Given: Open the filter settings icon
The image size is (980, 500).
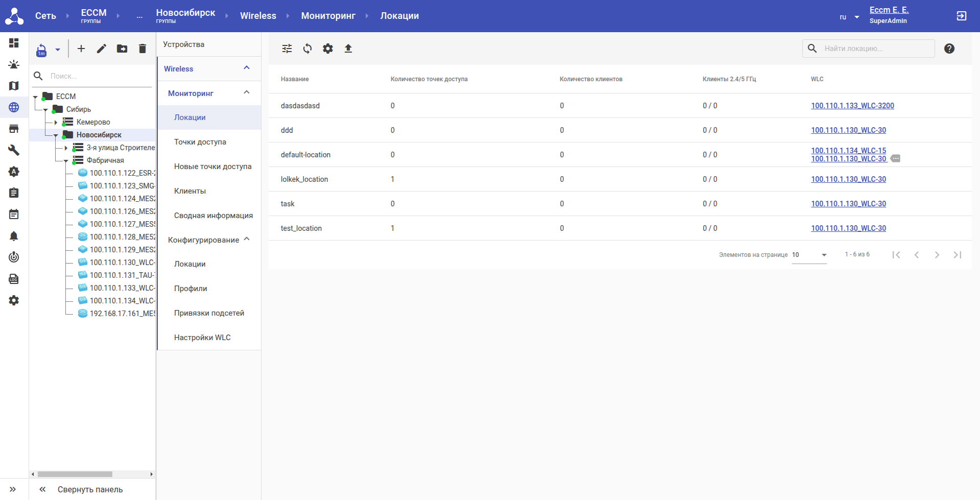Looking at the screenshot, I should click(x=287, y=49).
